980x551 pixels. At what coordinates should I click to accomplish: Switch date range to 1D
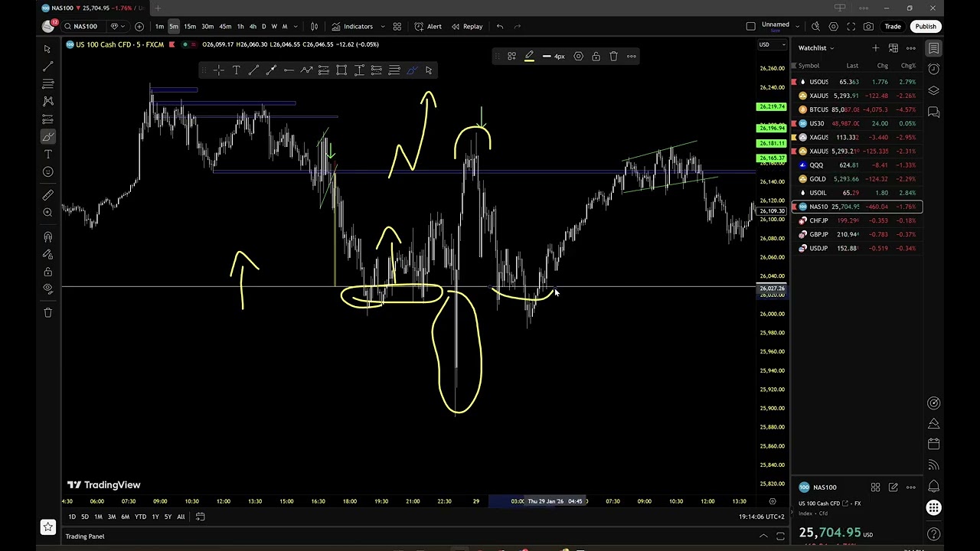tap(72, 517)
